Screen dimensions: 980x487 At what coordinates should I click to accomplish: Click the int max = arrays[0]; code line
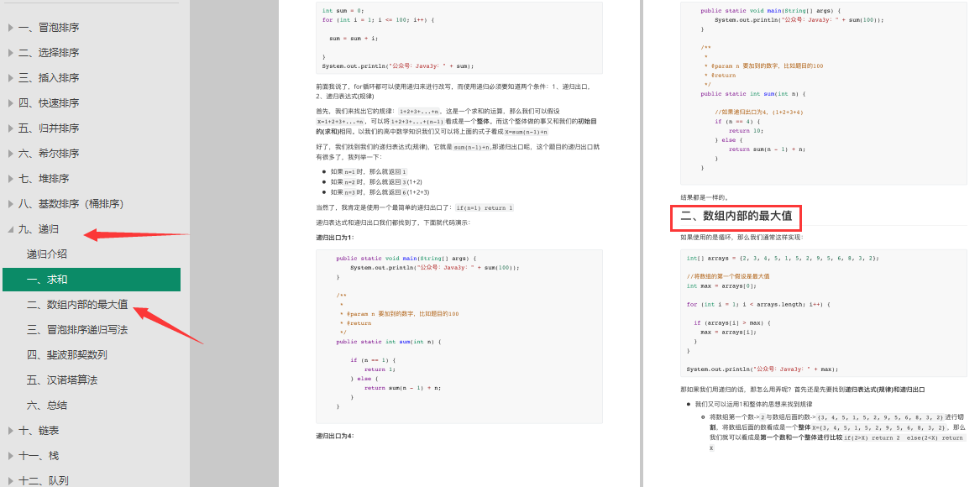pyautogui.click(x=721, y=286)
